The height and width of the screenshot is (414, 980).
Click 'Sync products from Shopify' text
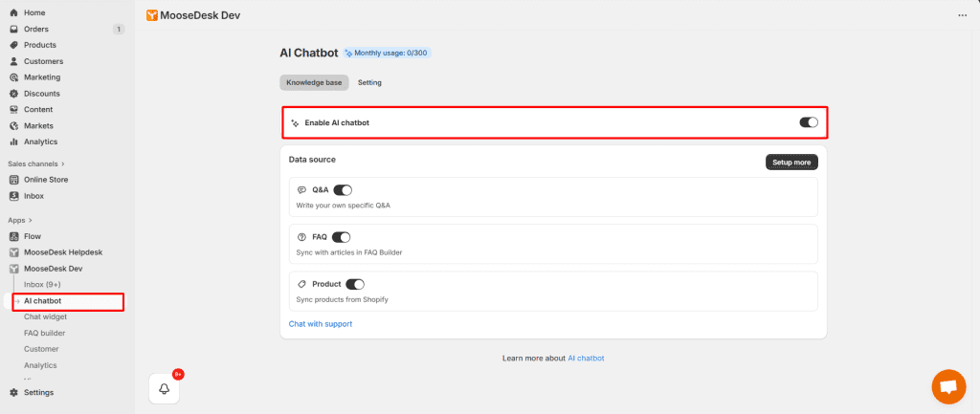pos(342,299)
